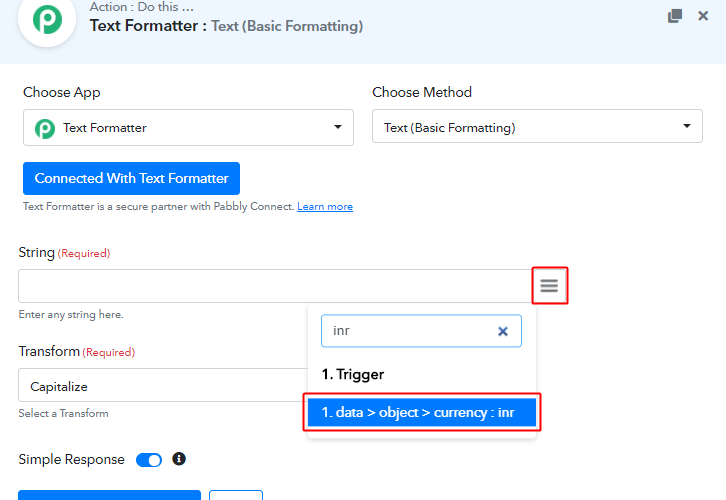
Task: Click the Pabbly logo in the step header
Action: [47, 19]
